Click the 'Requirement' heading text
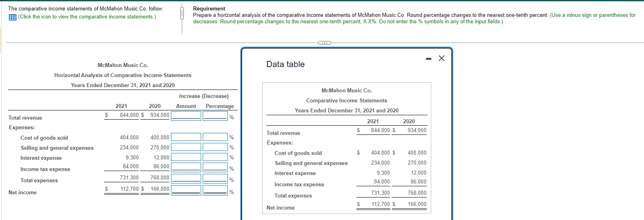 pos(209,8)
